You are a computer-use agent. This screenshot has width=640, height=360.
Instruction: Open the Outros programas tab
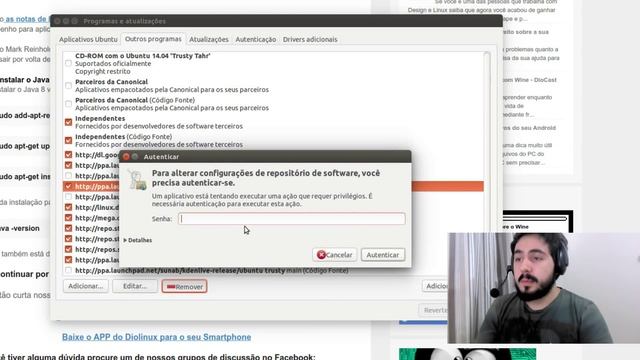(x=153, y=39)
